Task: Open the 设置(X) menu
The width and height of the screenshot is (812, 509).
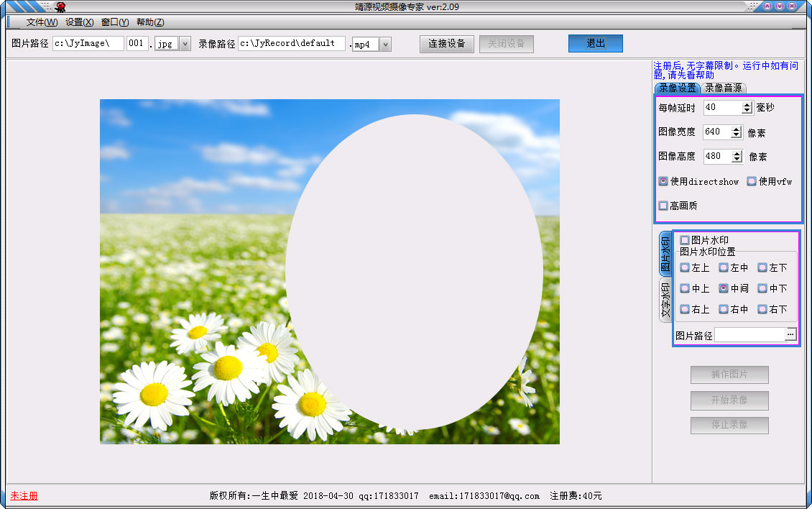Action: pos(79,22)
